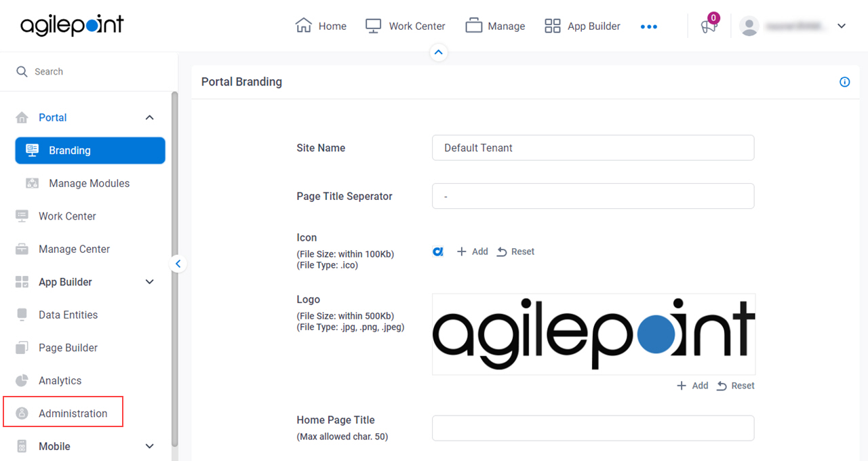This screenshot has width=868, height=461.
Task: Open the user account dropdown arrow
Action: (x=842, y=26)
